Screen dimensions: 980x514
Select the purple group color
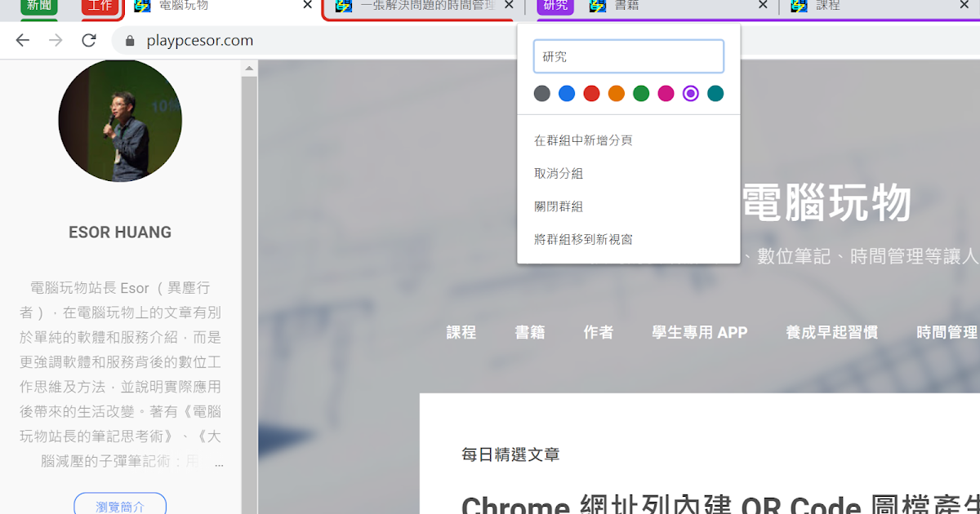[691, 94]
